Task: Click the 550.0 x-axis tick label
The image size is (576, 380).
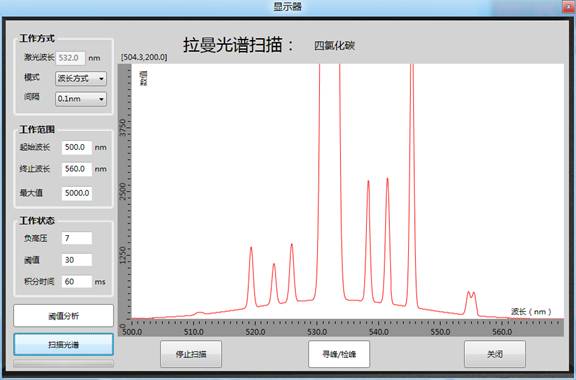Action: [x=440, y=332]
